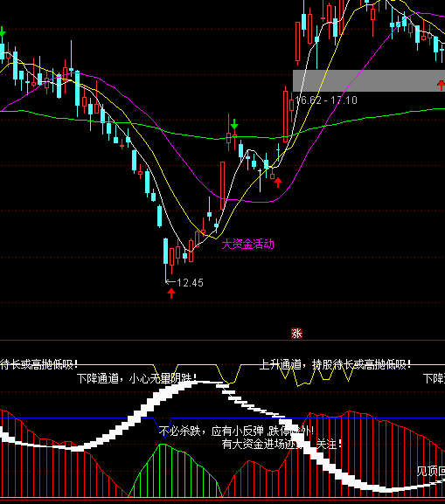Click the red 涨 badge

(x=296, y=334)
